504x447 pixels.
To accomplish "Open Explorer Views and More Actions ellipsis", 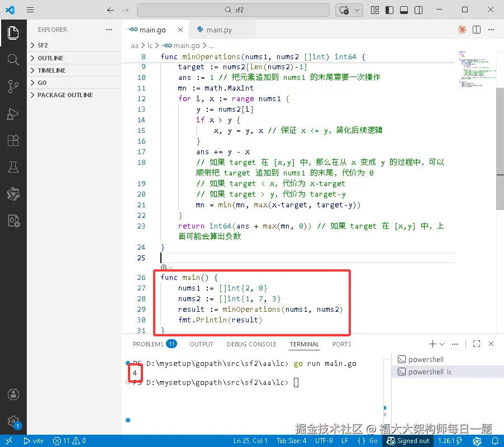I will [109, 30].
